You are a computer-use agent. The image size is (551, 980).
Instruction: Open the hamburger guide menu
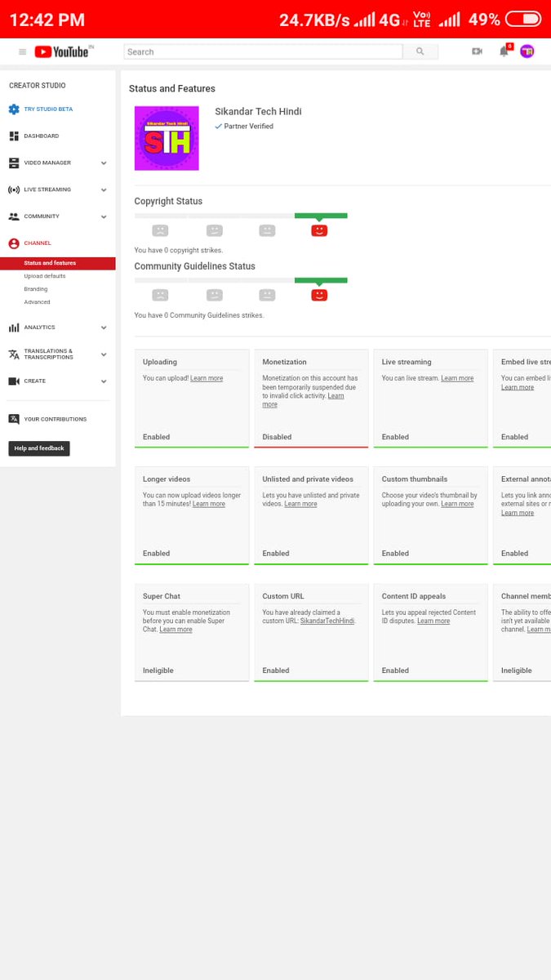(22, 51)
